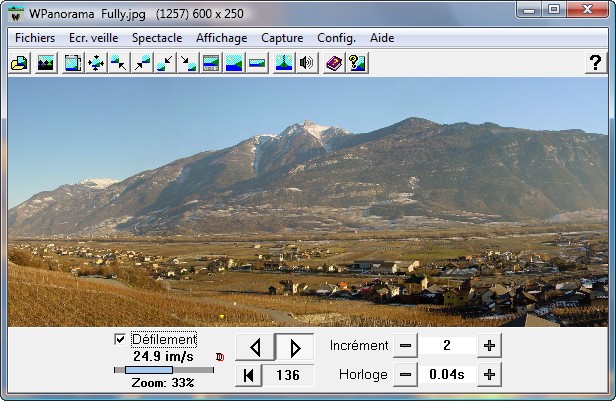The width and height of the screenshot is (616, 401).
Task: Click the arrow to top-left corner icon
Action: click(x=119, y=63)
